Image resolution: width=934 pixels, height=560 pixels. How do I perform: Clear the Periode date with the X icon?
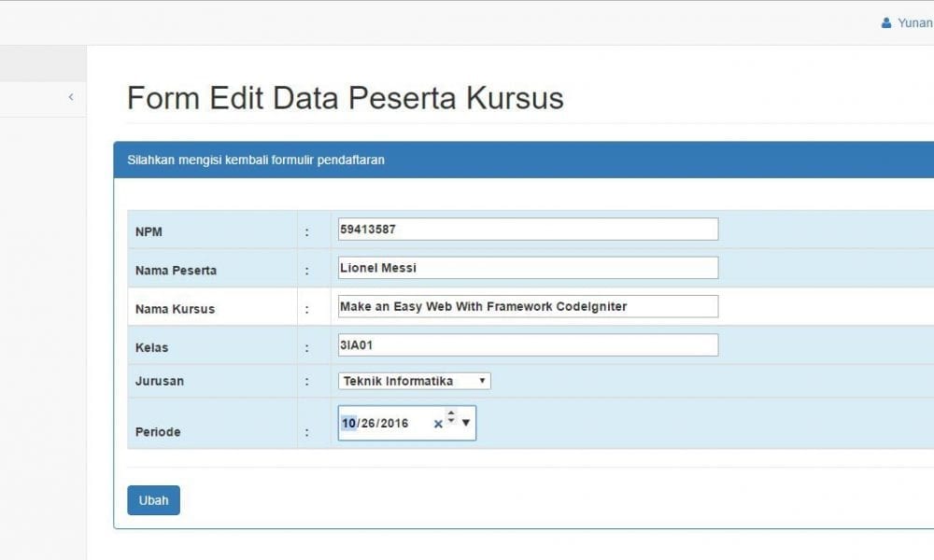tap(438, 424)
